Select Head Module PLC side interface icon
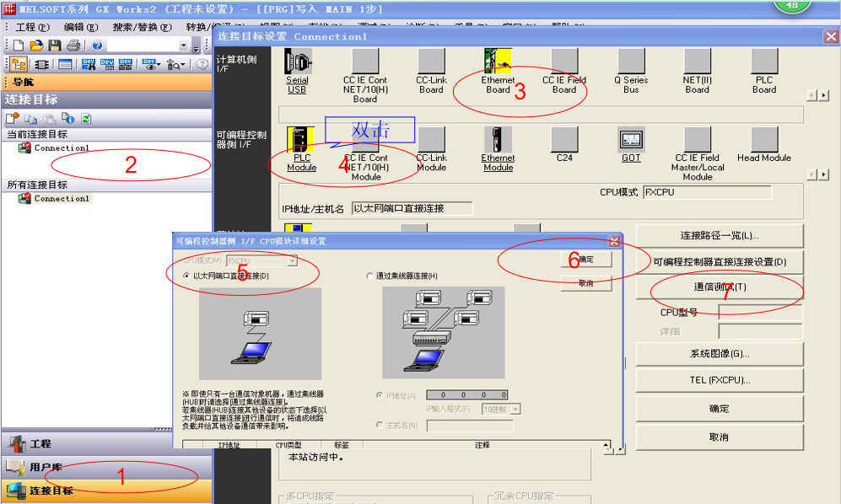Image resolution: width=841 pixels, height=504 pixels. (763, 145)
